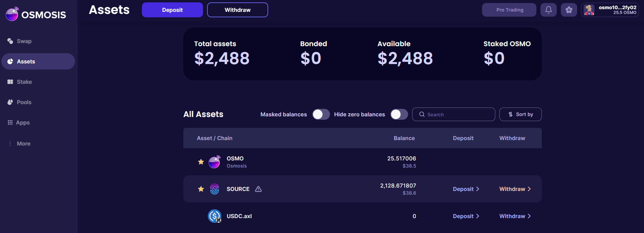Navigate to the Stake page

coord(24,82)
